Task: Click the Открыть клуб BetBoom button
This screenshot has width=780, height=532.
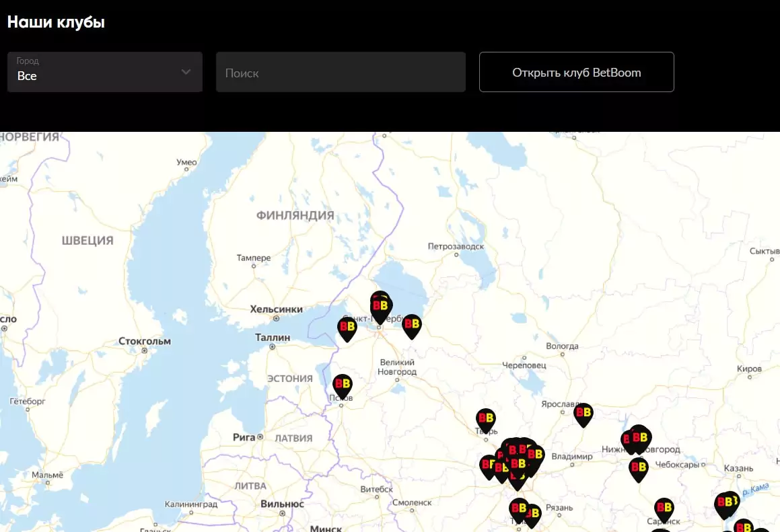Action: pos(577,72)
